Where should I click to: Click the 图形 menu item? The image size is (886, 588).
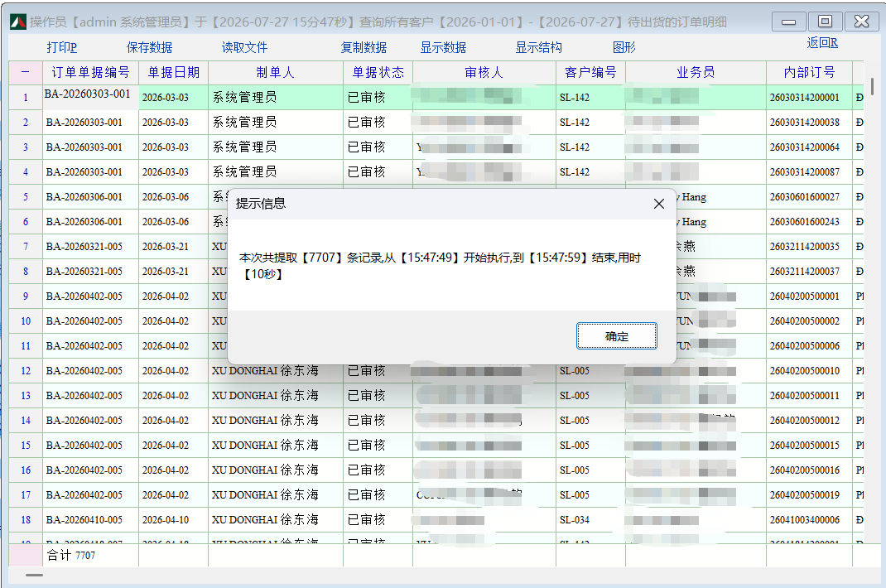click(624, 47)
